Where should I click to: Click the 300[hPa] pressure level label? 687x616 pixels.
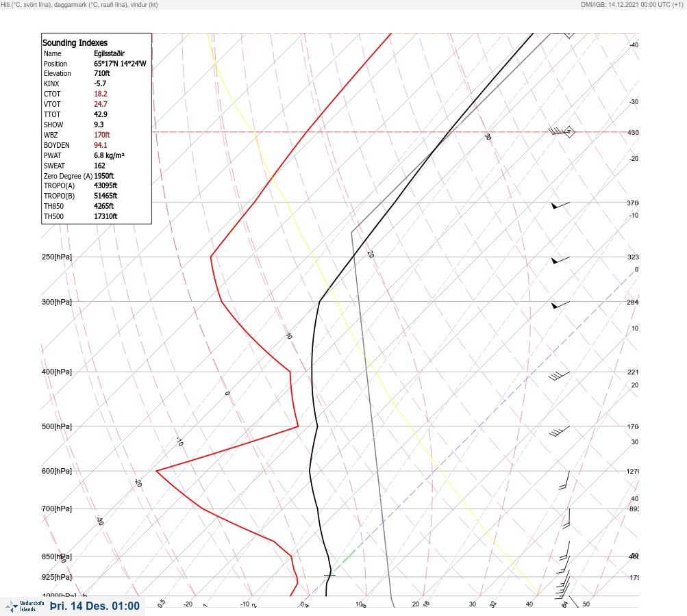[x=57, y=302]
